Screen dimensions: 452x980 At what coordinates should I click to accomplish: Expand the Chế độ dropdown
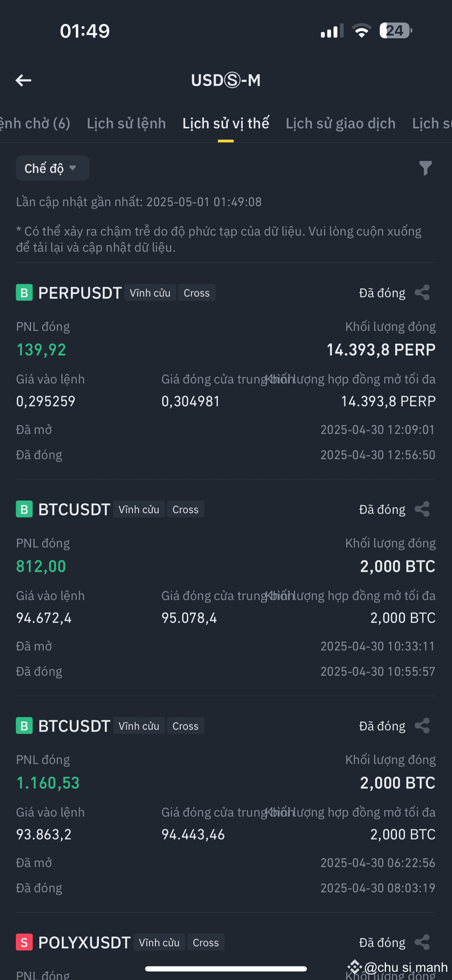point(52,168)
